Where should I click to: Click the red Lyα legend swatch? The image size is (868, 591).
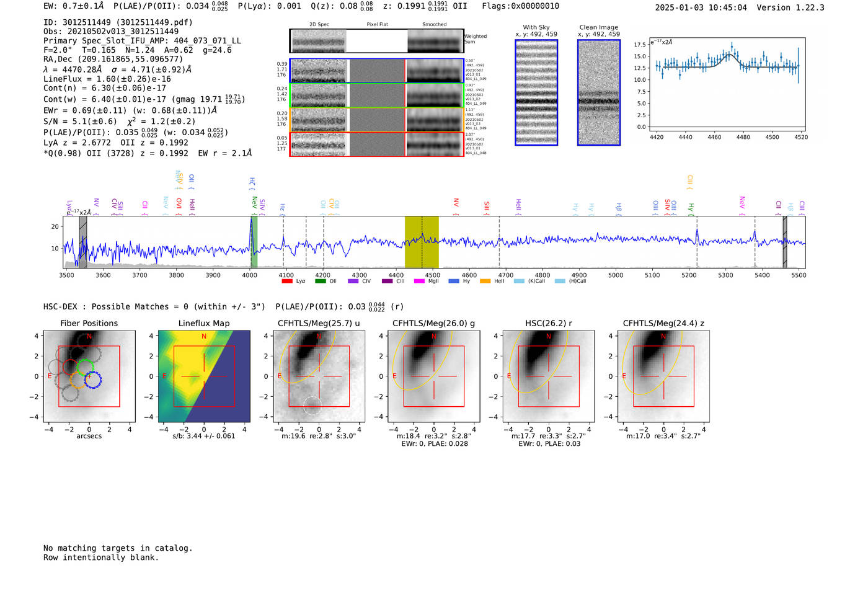(286, 281)
